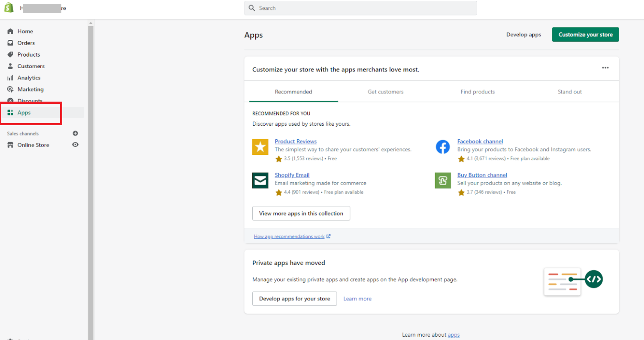Viewport: 644px width, 340px height.
Task: Click the Online Store storefront icon
Action: [11, 145]
